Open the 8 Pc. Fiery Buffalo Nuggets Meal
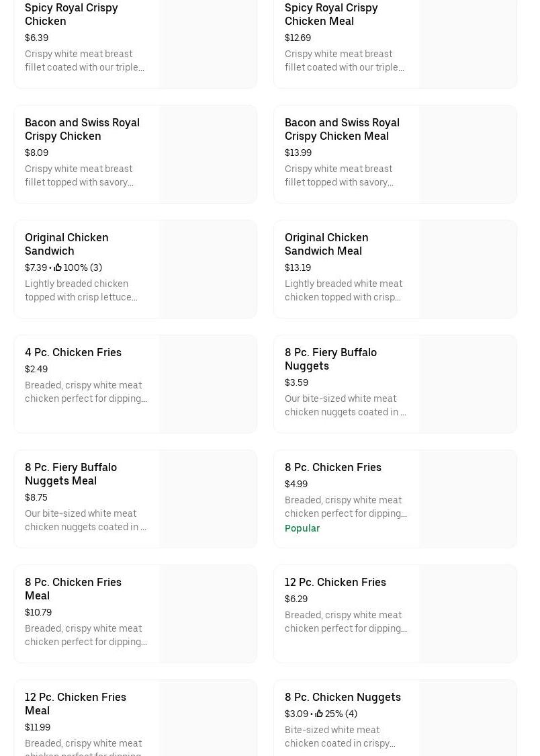This screenshot has height=756, width=540. click(71, 474)
